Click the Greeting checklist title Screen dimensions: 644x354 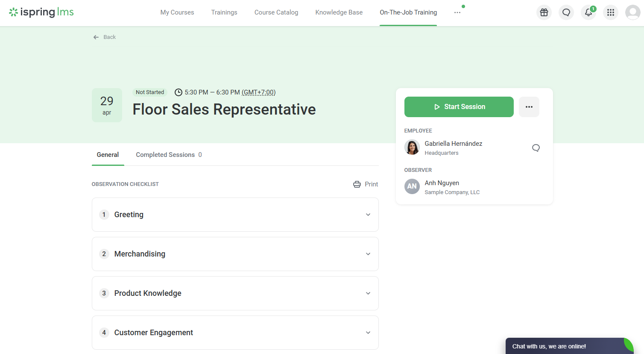coord(129,215)
